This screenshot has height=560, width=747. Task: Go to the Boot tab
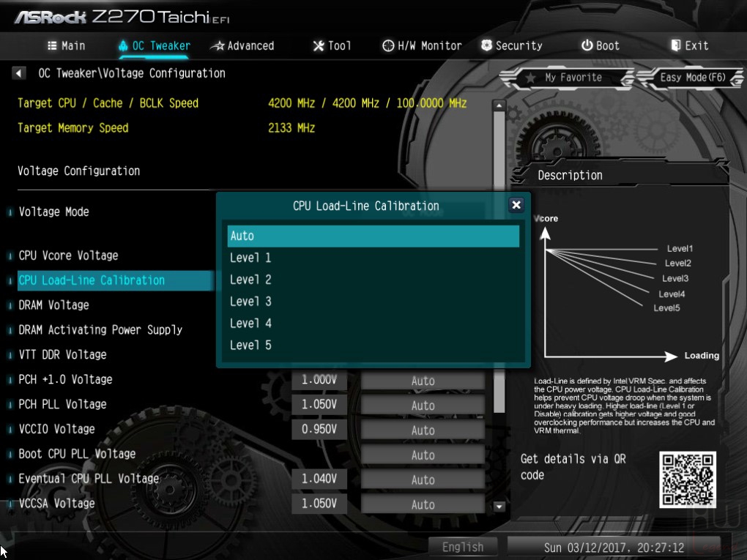(x=601, y=45)
